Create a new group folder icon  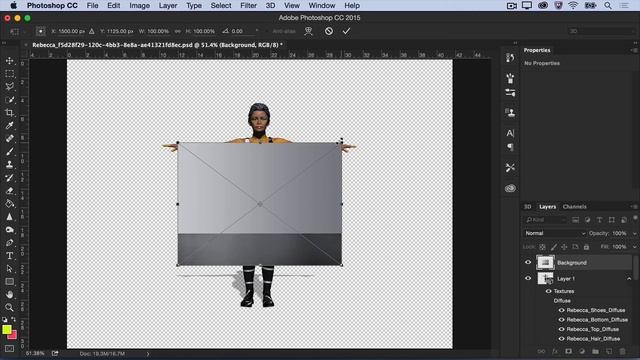[x=596, y=351]
